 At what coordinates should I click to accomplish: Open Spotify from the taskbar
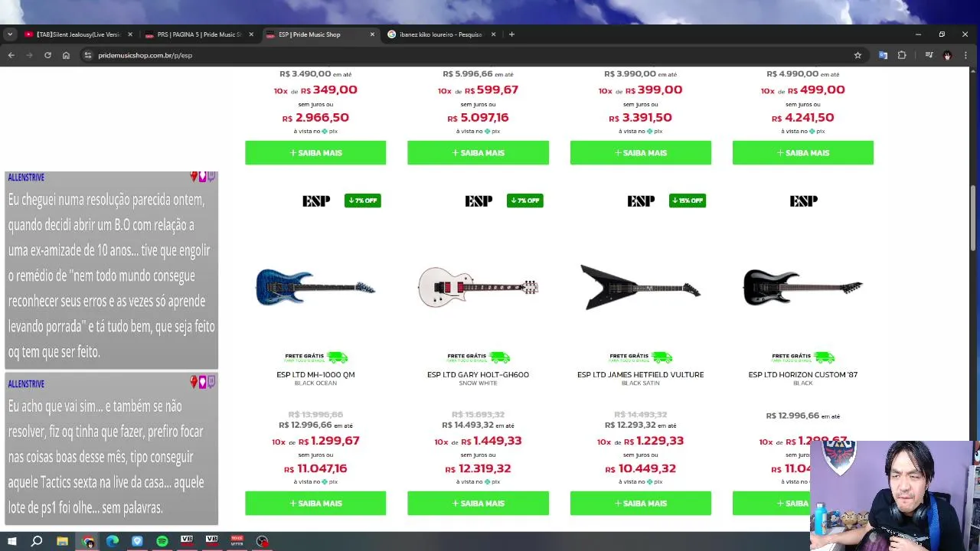click(x=162, y=541)
